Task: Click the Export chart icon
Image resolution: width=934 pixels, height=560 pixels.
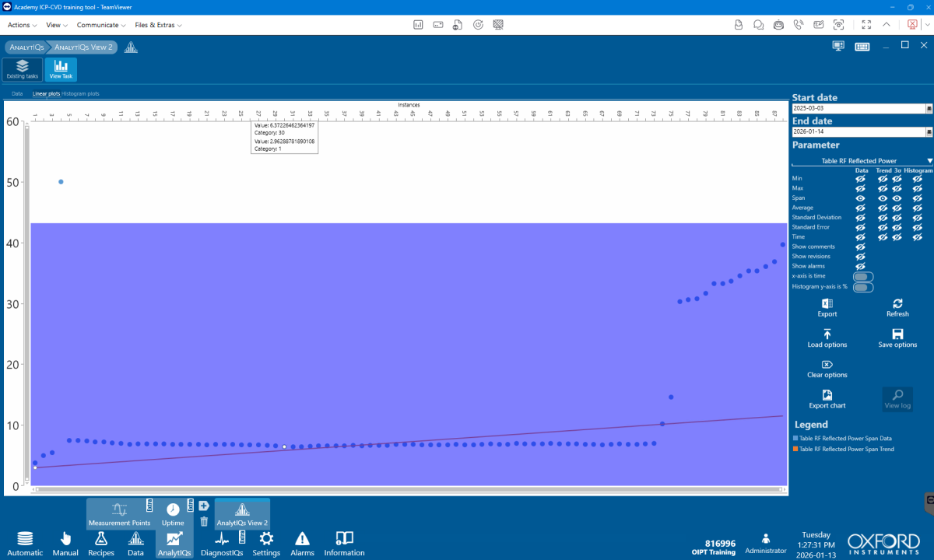Action: tap(827, 395)
